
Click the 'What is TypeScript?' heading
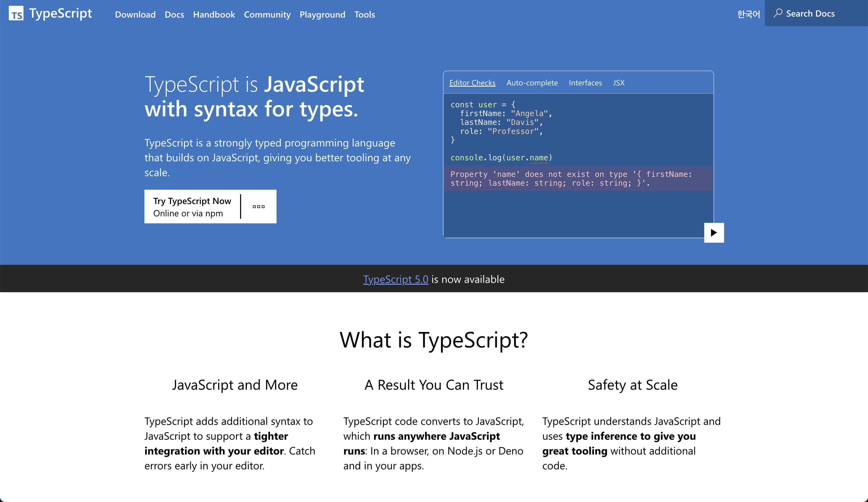pos(434,340)
